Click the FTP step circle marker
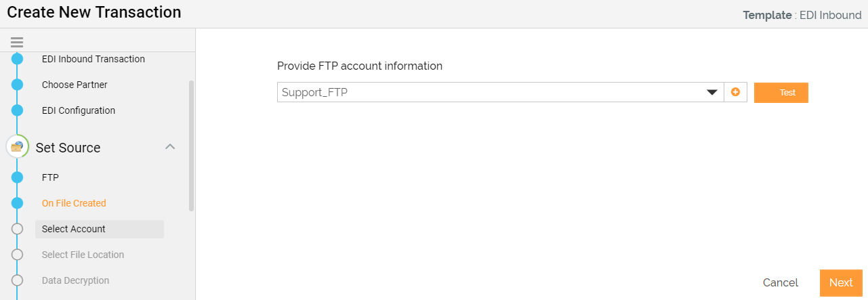This screenshot has width=868, height=300. point(18,177)
